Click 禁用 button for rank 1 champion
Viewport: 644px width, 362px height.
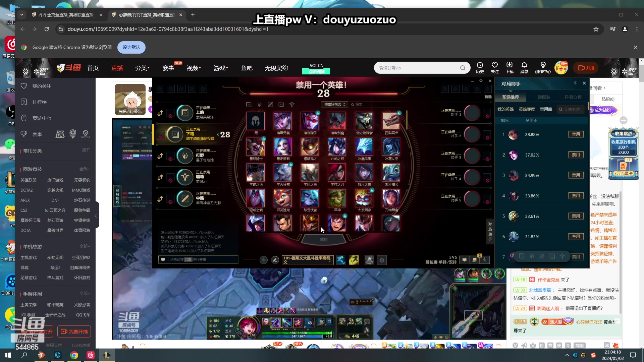(x=576, y=134)
